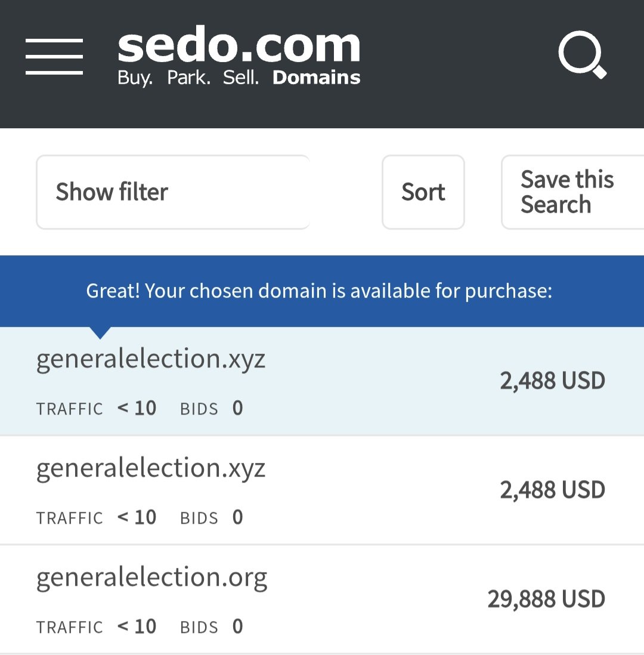Click the blue available-for-purchase banner
Image resolution: width=644 pixels, height=655 pixels.
319,291
